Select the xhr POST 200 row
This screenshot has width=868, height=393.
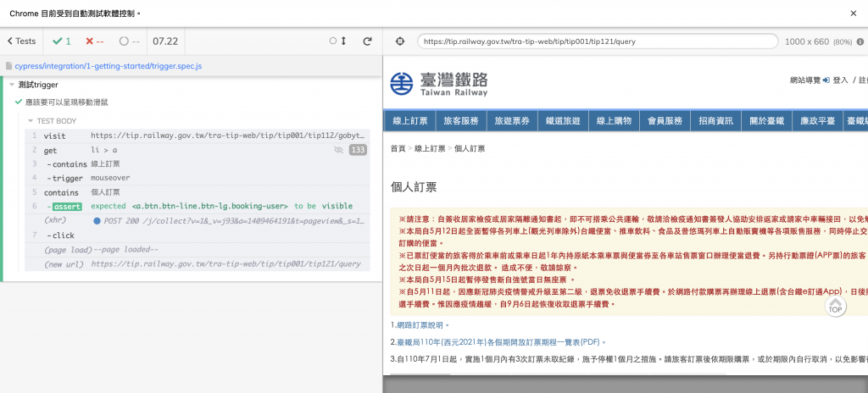coord(197,221)
